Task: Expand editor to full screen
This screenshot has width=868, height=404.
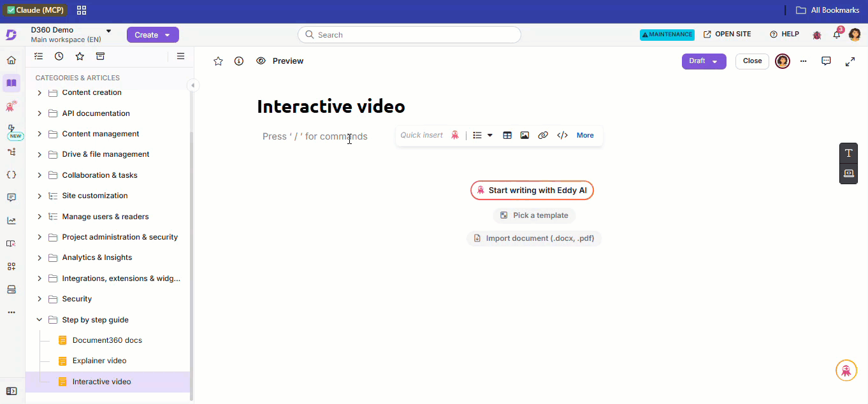Action: coord(850,61)
